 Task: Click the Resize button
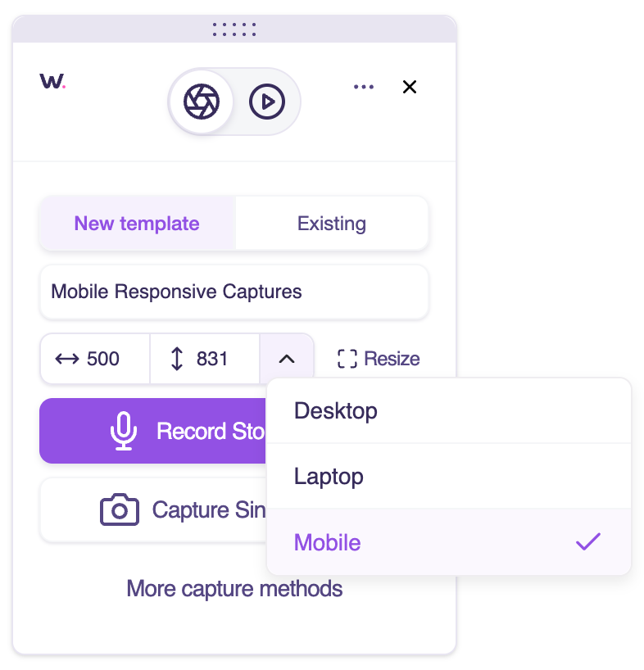(x=379, y=359)
